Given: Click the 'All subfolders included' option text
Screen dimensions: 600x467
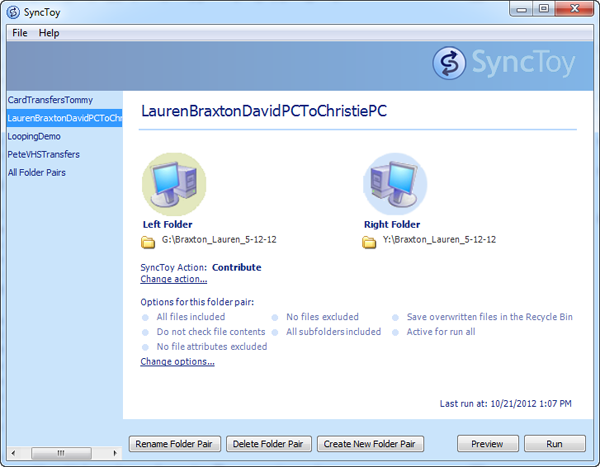Looking at the screenshot, I should [333, 332].
